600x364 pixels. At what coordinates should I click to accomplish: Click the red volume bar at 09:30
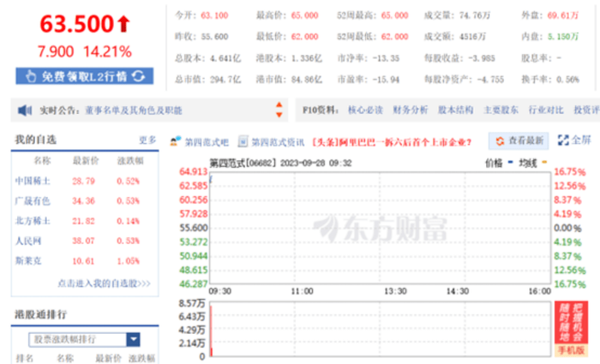point(211,331)
